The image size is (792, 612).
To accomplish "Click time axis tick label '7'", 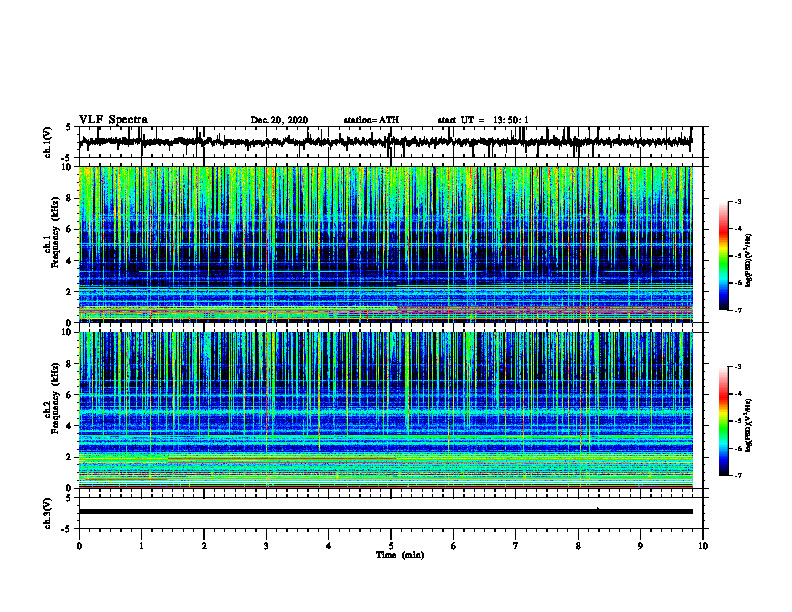I will coord(516,546).
